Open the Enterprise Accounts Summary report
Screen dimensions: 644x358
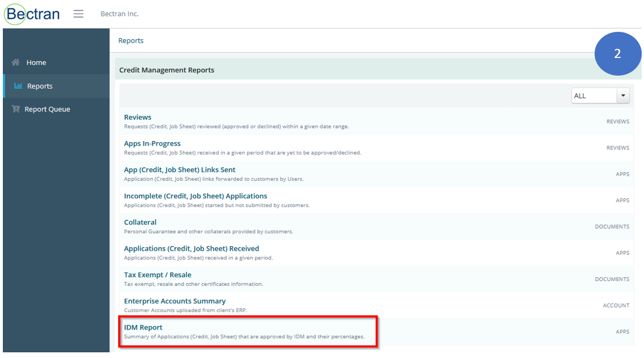174,301
